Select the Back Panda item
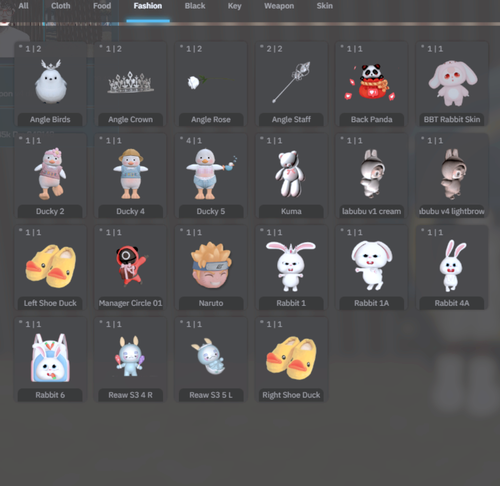The image size is (500, 486). tap(371, 82)
